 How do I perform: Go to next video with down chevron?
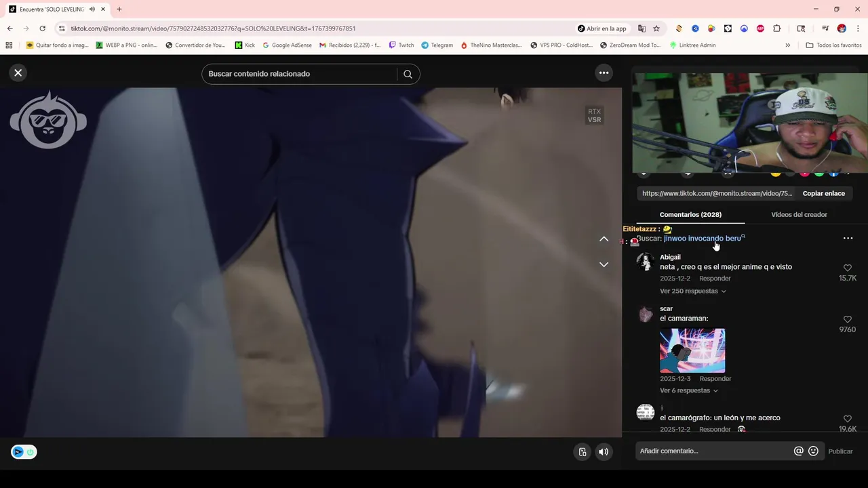(604, 264)
